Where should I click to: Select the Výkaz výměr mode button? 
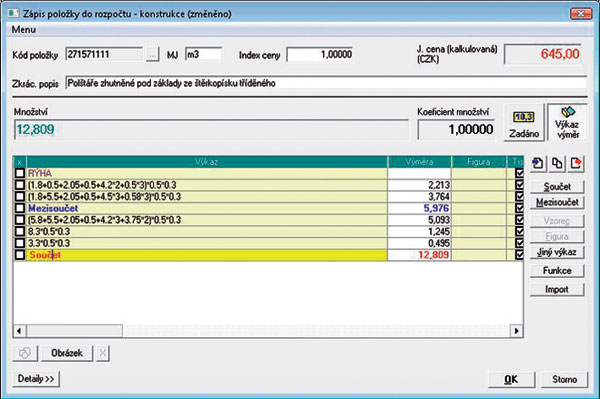[567, 123]
